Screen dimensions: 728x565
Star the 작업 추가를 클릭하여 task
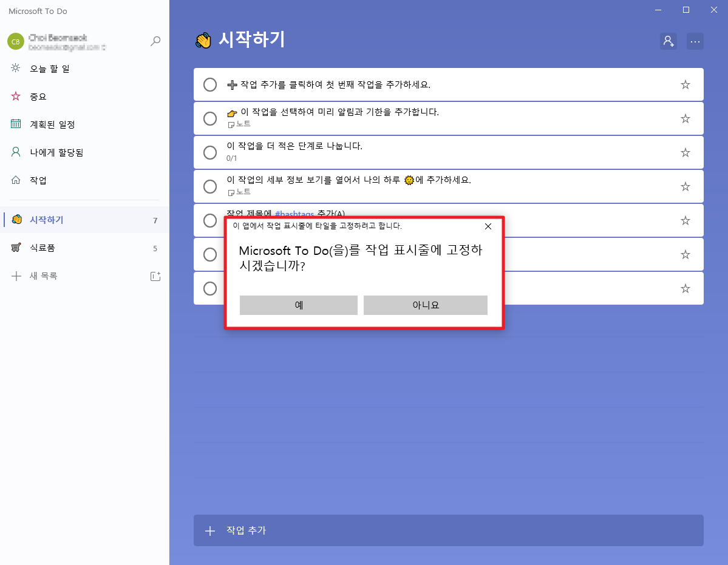[685, 84]
